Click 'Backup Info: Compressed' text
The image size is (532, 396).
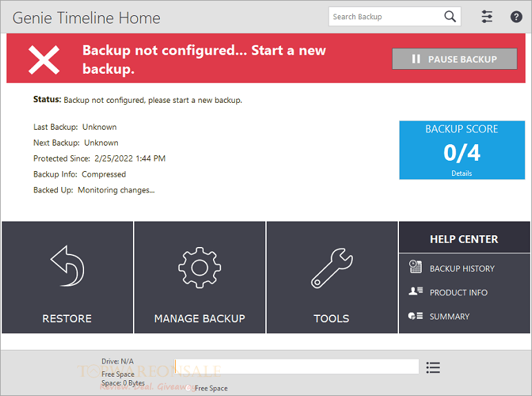pyautogui.click(x=79, y=175)
